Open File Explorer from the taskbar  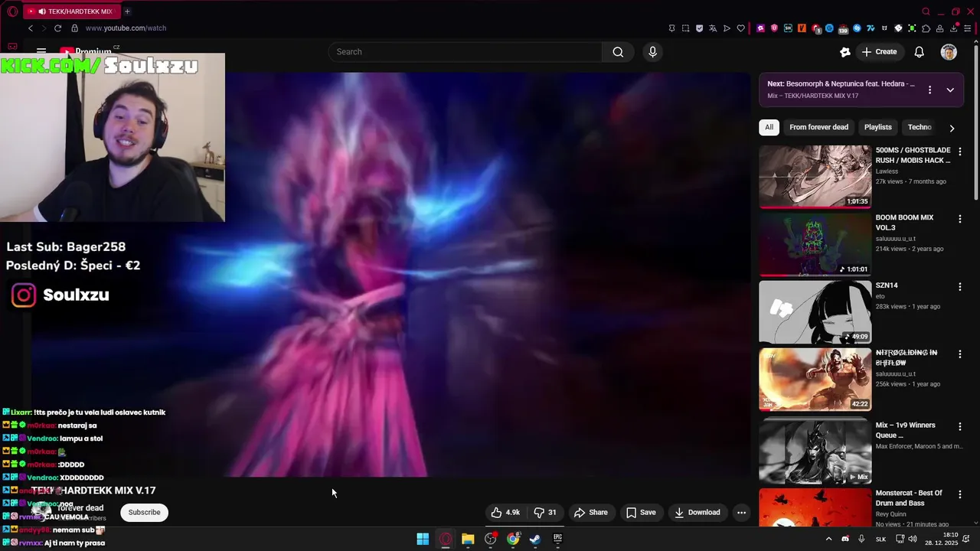click(468, 539)
